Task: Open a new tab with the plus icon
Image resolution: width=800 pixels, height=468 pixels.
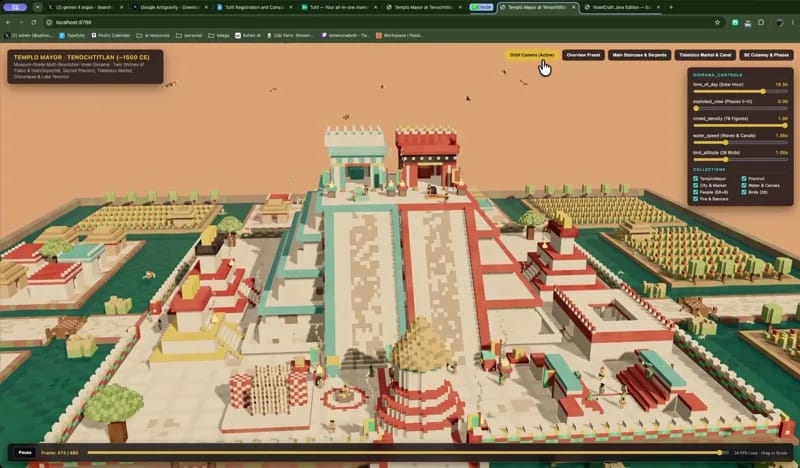Action: tap(671, 7)
